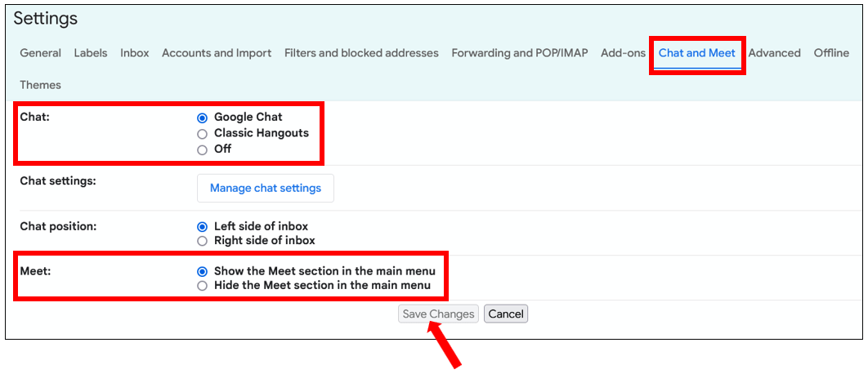
Task: Hide the Meet section in main menu
Action: click(x=202, y=286)
